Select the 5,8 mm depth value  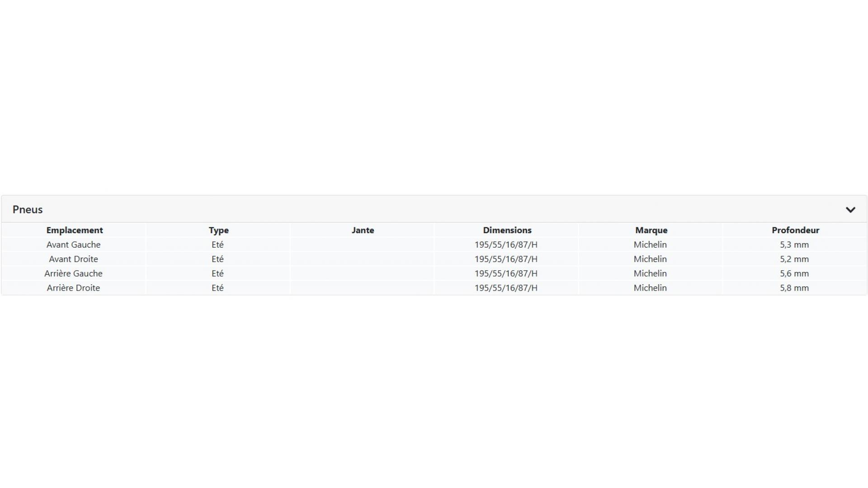pyautogui.click(x=794, y=288)
